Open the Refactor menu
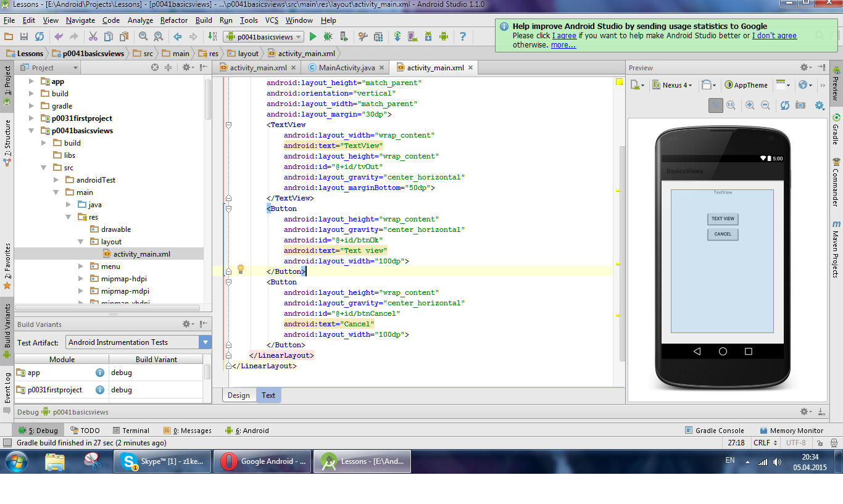Image resolution: width=843 pixels, height=504 pixels. coord(174,20)
